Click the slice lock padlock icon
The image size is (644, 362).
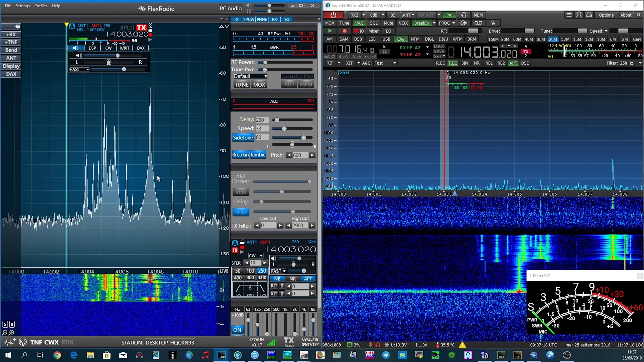[242, 242]
